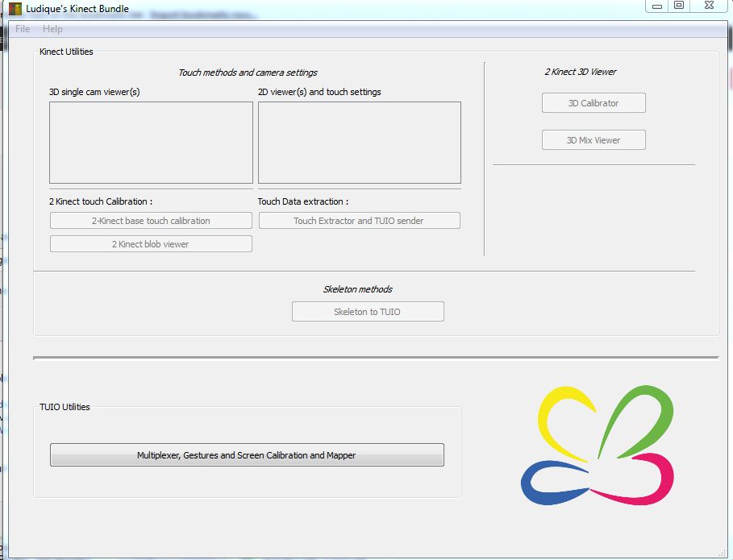The height and width of the screenshot is (560, 733).
Task: Click the '2 Kinect 3D Viewer' heading
Action: point(580,72)
